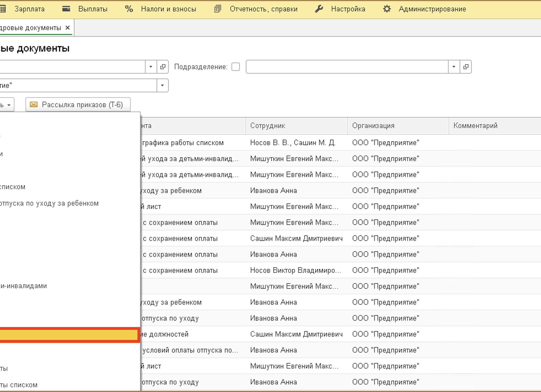Viewport: 541px width, 392px height.
Task: Click the envelope icon on Рассылка приказов
Action: (34, 105)
